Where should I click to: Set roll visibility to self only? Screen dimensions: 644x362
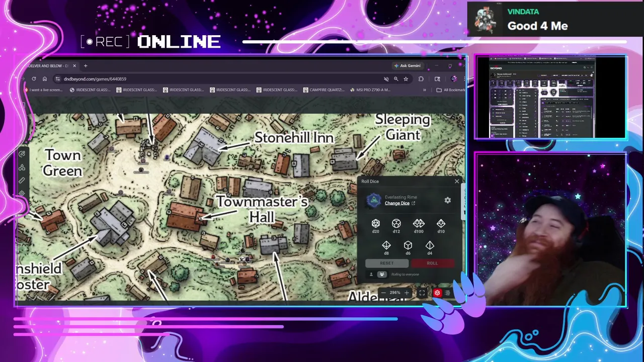[x=371, y=274]
